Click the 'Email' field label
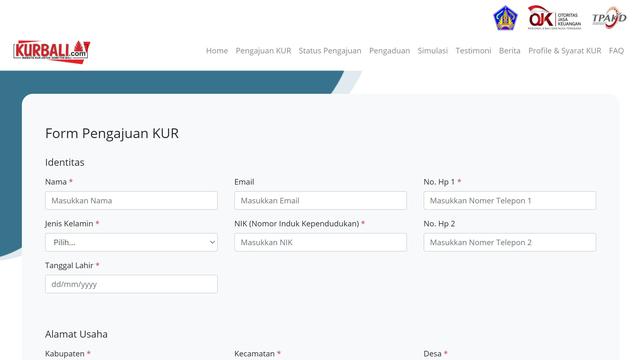This screenshot has width=640, height=360. 244,182
